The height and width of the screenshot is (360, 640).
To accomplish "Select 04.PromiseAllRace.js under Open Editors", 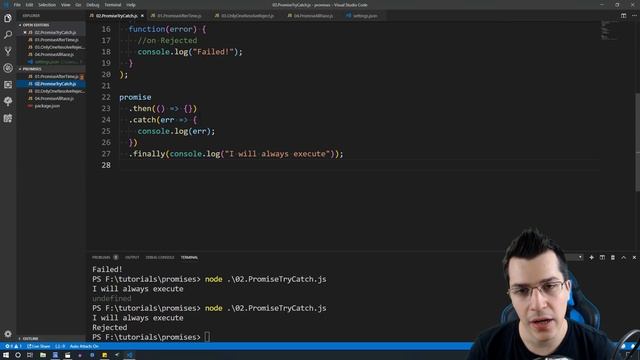I will tap(51, 54).
